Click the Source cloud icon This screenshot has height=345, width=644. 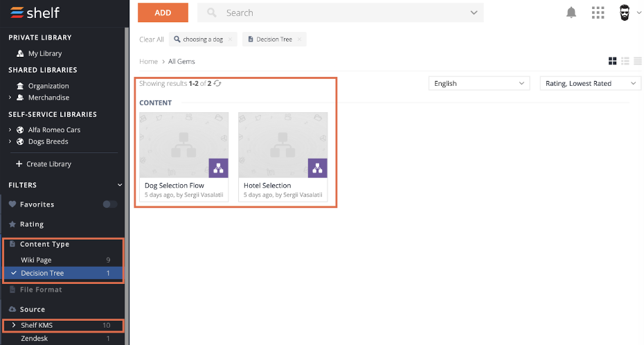pos(12,309)
